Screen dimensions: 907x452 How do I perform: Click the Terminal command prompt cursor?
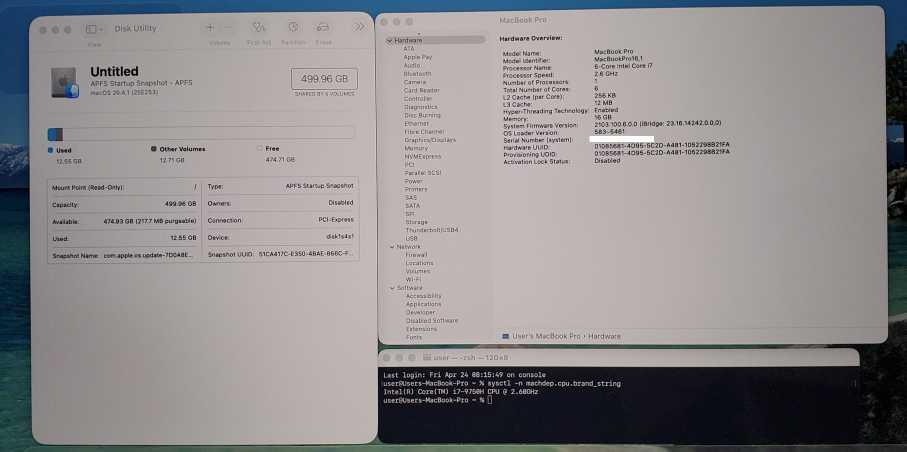[x=489, y=400]
